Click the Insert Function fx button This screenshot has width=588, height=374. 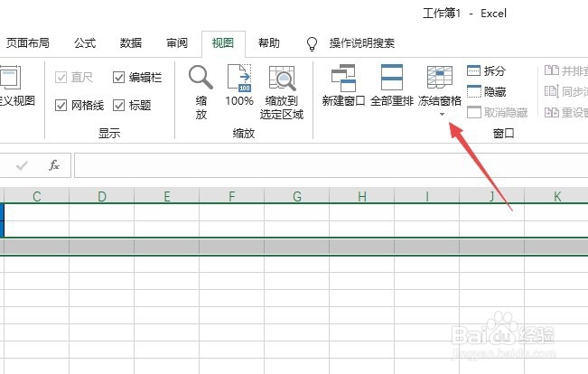click(54, 165)
